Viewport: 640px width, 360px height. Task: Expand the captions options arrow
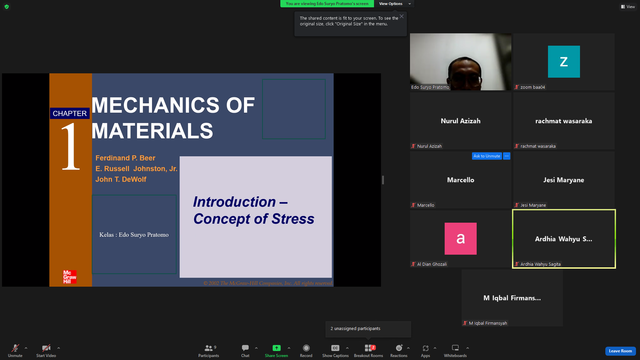coord(347,348)
